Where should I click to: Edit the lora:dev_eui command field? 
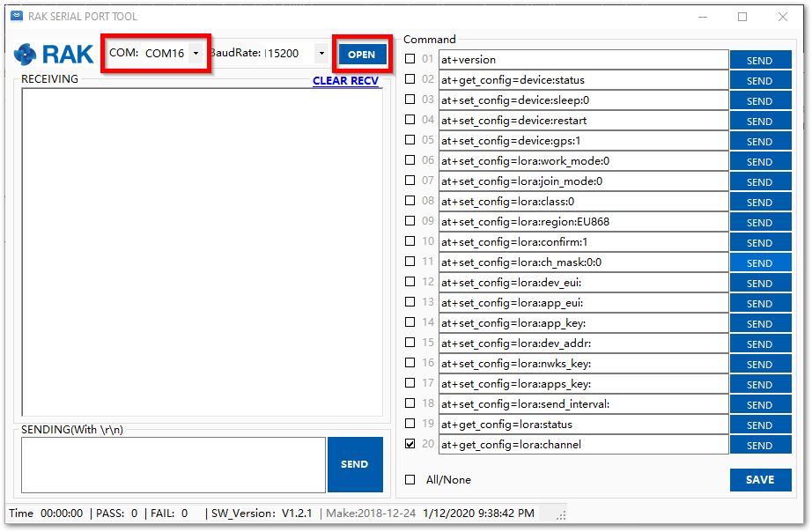click(583, 283)
